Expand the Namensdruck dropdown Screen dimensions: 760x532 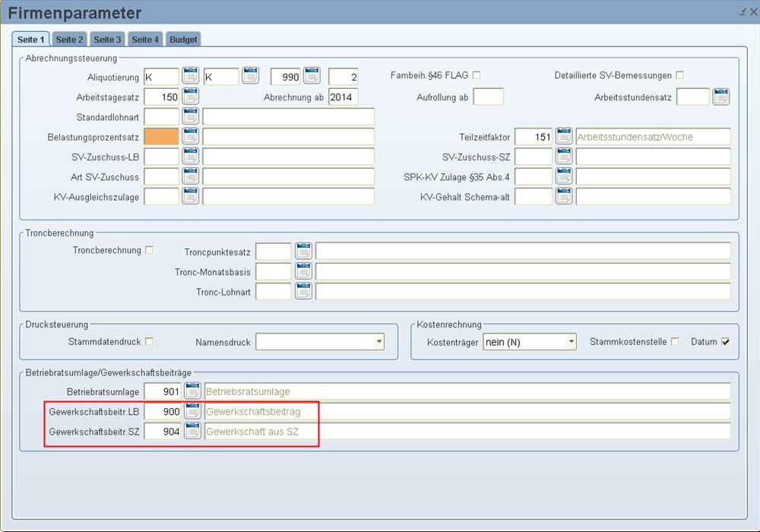[x=378, y=341]
